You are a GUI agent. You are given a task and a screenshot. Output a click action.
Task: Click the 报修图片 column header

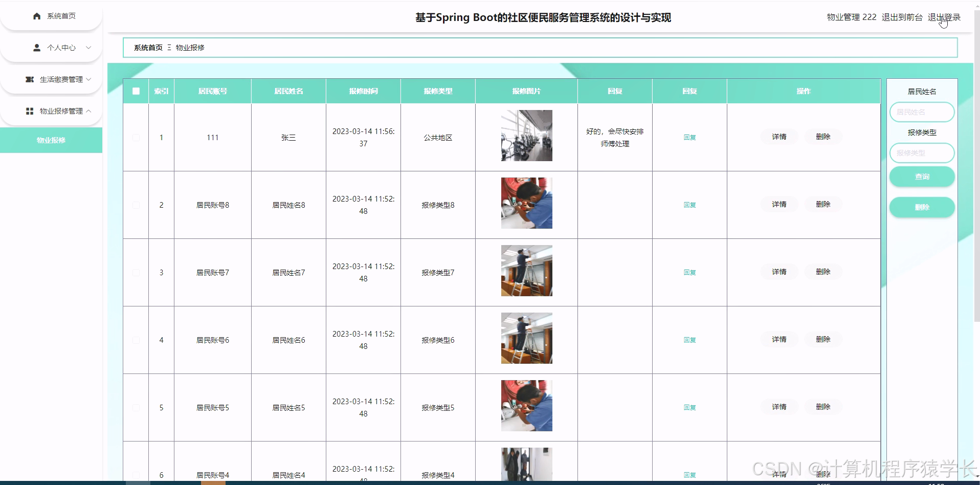pyautogui.click(x=526, y=91)
